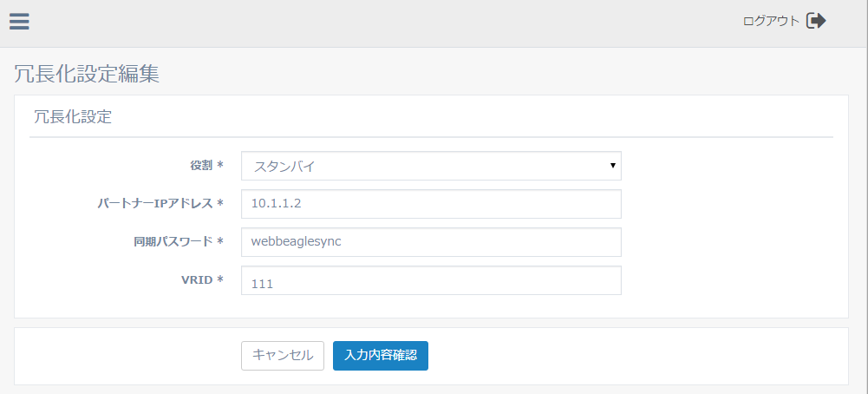Select the VRID input showing 111
Image resolution: width=868 pixels, height=394 pixels.
(430, 281)
